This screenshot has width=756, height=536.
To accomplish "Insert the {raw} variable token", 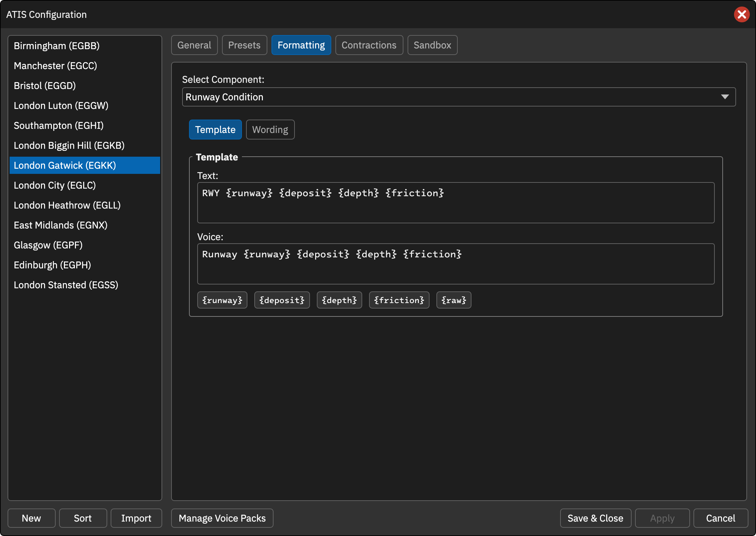I will 454,300.
